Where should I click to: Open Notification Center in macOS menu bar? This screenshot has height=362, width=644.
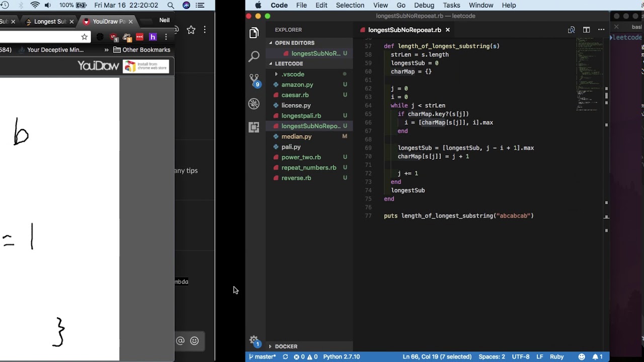[200, 6]
